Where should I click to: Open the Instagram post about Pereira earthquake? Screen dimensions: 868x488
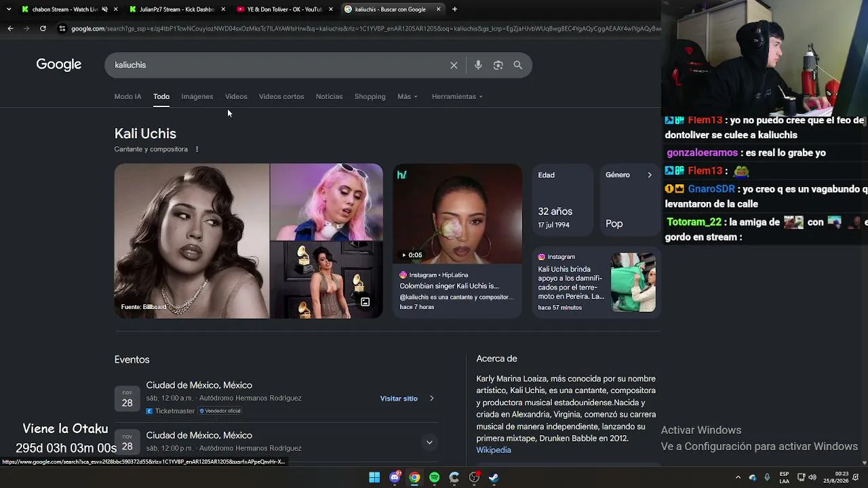[x=597, y=283]
